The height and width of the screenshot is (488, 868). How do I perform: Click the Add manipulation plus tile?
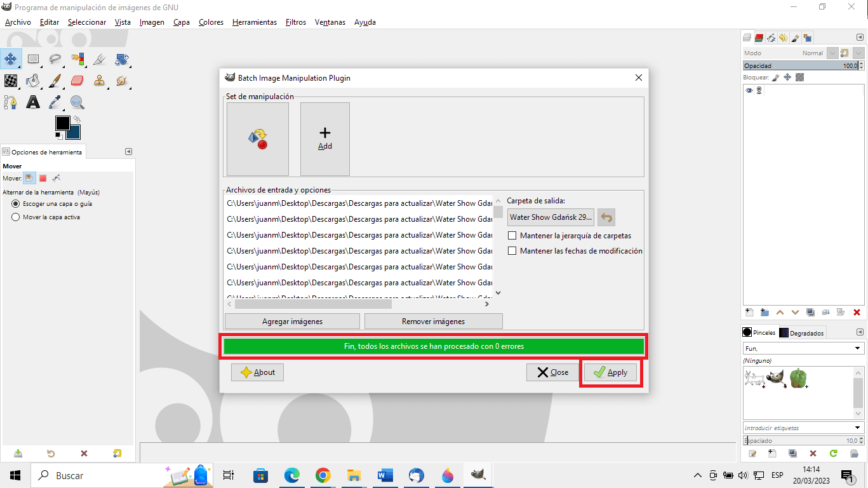point(325,139)
